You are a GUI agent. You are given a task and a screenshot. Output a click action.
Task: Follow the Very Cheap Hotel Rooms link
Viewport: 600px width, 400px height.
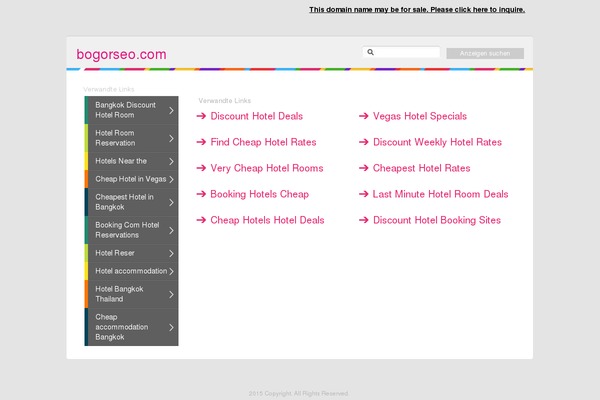click(x=267, y=168)
